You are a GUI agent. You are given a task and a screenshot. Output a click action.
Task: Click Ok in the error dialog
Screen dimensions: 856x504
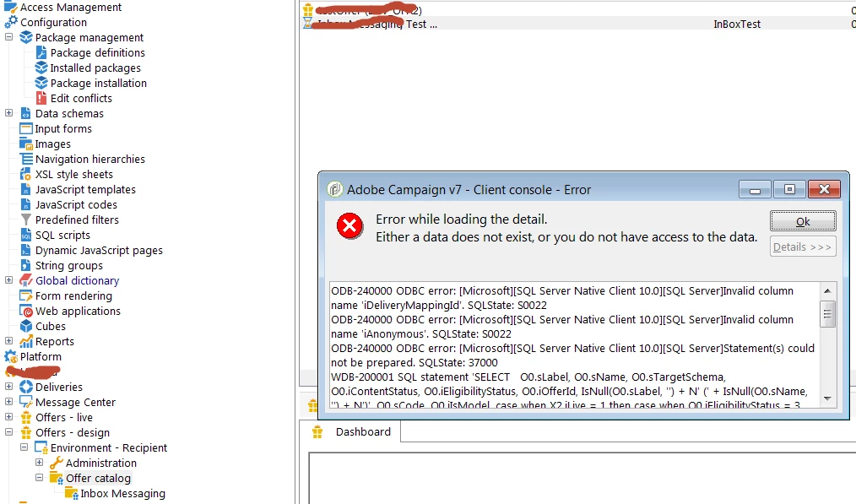pos(803,221)
